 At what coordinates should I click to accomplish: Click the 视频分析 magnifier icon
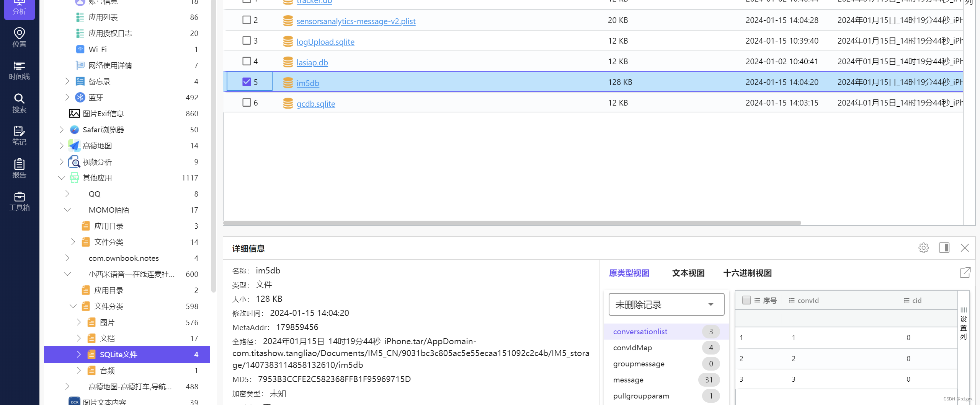click(x=74, y=162)
